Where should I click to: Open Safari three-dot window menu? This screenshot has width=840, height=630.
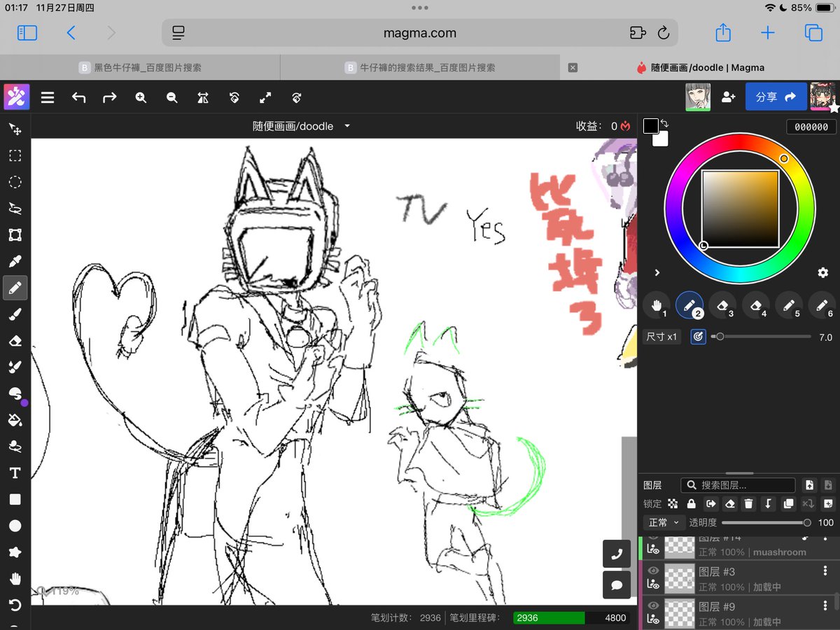420,8
